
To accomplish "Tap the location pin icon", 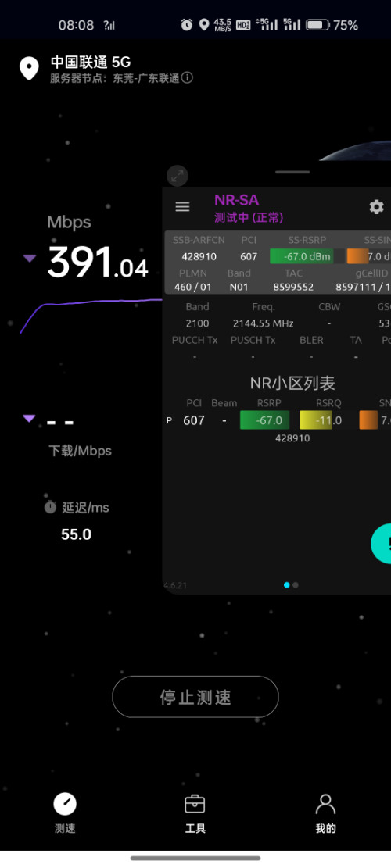I will [x=29, y=69].
